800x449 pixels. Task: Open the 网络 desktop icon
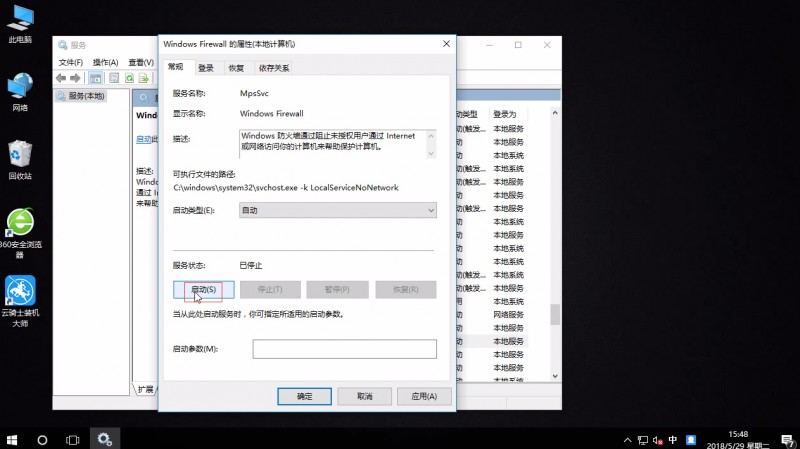pos(20,92)
